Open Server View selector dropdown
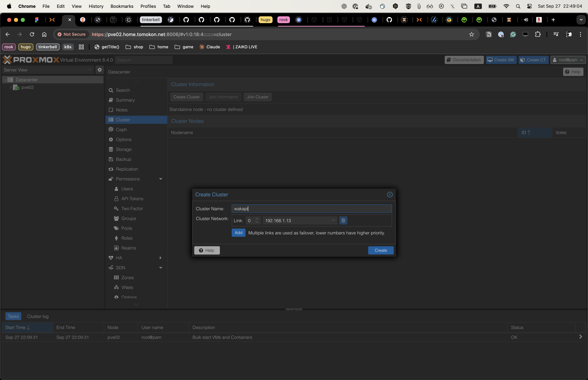The height and width of the screenshot is (380, 588). click(89, 70)
